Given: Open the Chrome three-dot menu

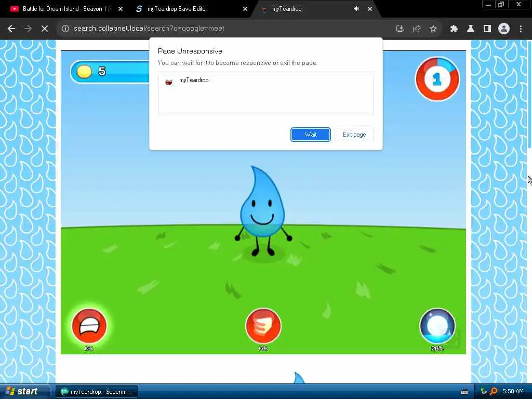Looking at the screenshot, I should (x=521, y=29).
